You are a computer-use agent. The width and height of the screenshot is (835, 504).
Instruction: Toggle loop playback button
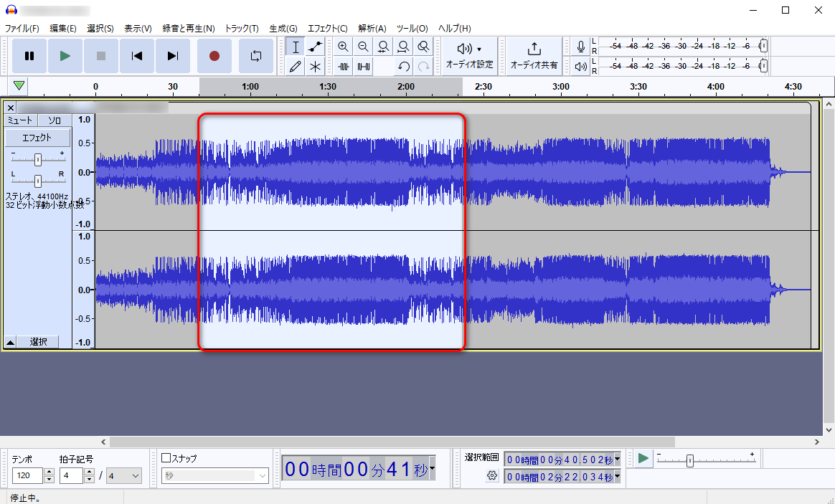[255, 56]
